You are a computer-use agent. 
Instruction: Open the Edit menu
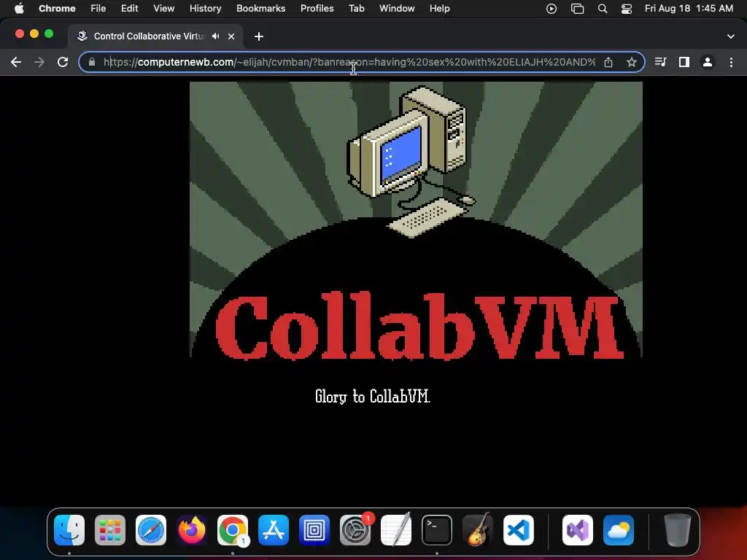[129, 9]
